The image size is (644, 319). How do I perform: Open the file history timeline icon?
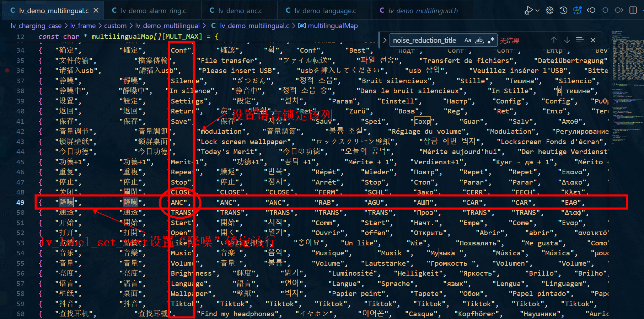(x=563, y=10)
